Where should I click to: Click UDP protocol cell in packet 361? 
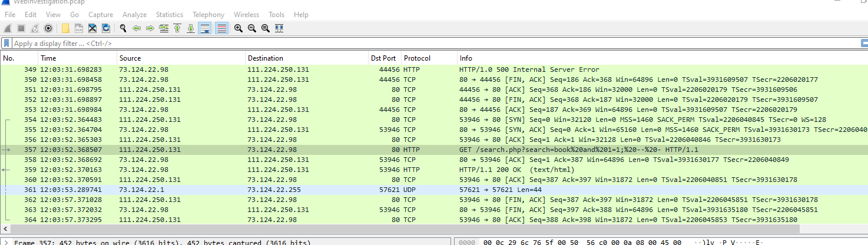[x=411, y=190]
